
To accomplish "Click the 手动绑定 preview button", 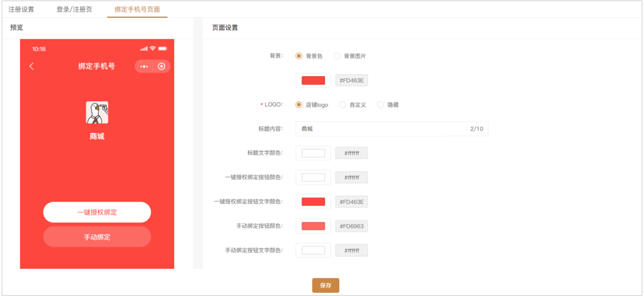I will click(x=97, y=237).
